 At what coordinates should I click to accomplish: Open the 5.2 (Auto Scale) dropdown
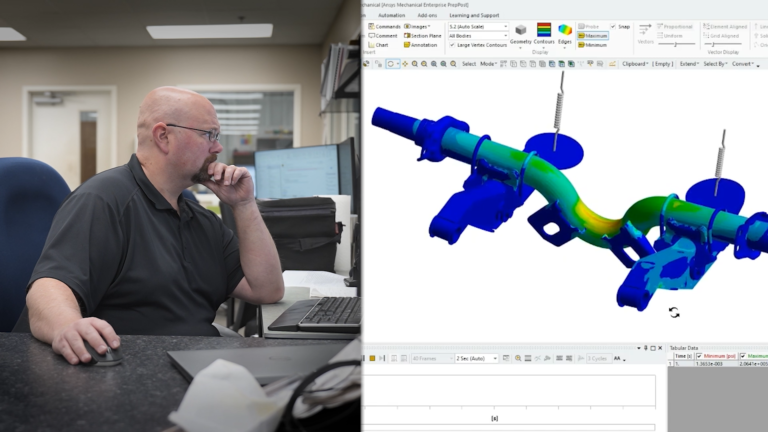(x=478, y=27)
